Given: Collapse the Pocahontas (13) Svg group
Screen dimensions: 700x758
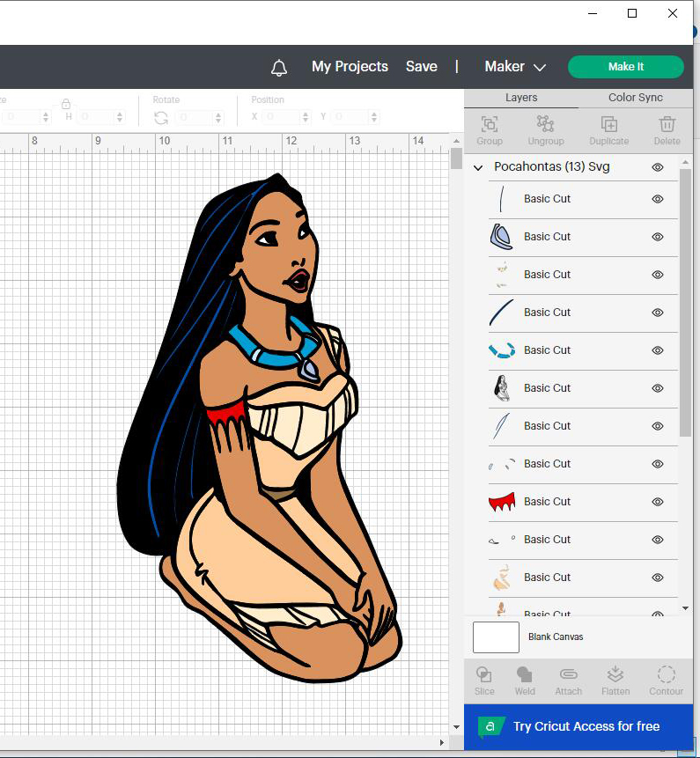Looking at the screenshot, I should pos(478,168).
